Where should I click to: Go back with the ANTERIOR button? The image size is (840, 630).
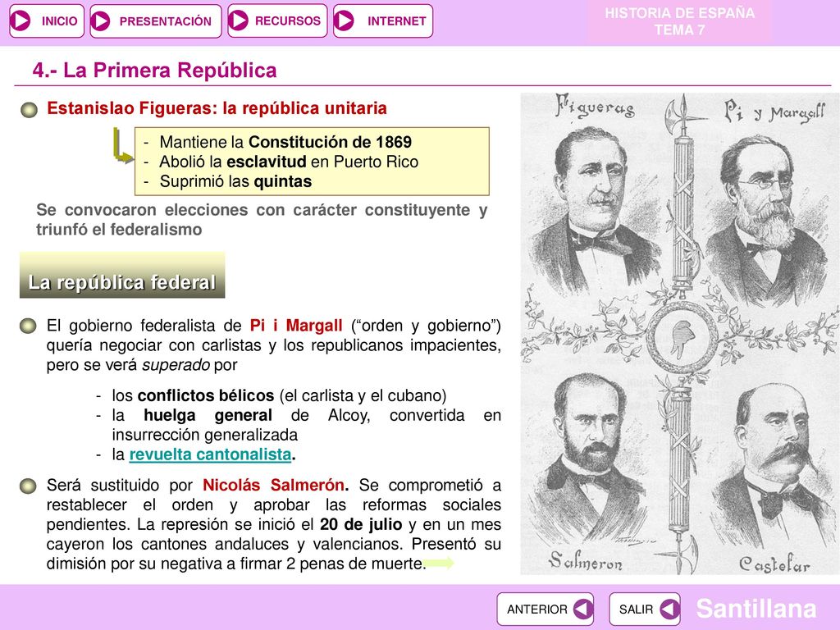[x=546, y=609]
